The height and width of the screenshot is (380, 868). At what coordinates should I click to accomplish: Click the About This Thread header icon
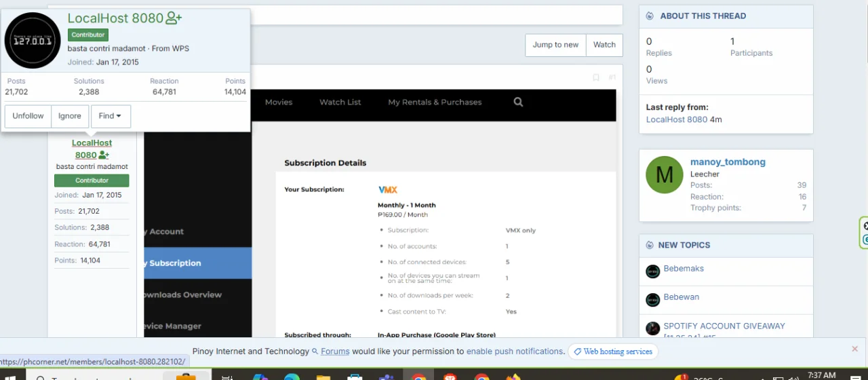[x=650, y=16]
